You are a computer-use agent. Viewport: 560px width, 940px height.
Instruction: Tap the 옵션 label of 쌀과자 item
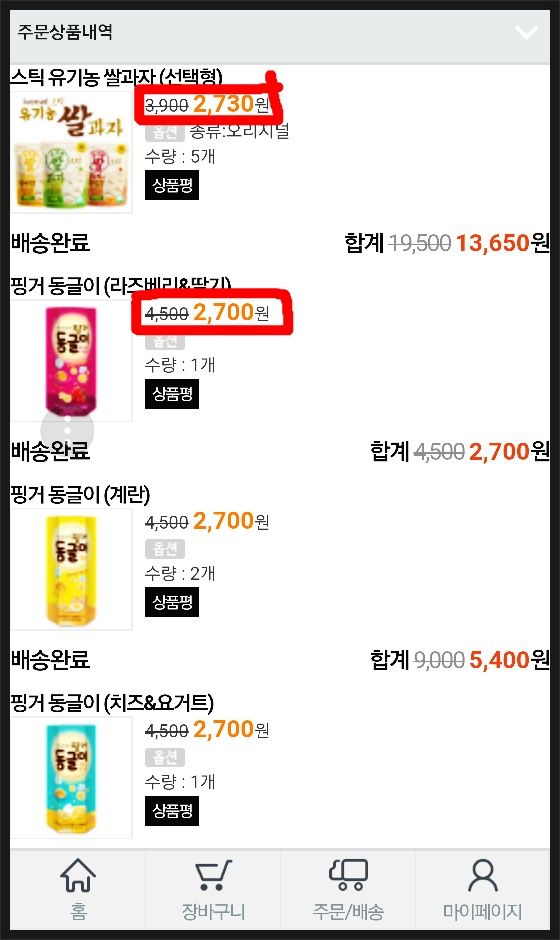pos(165,131)
